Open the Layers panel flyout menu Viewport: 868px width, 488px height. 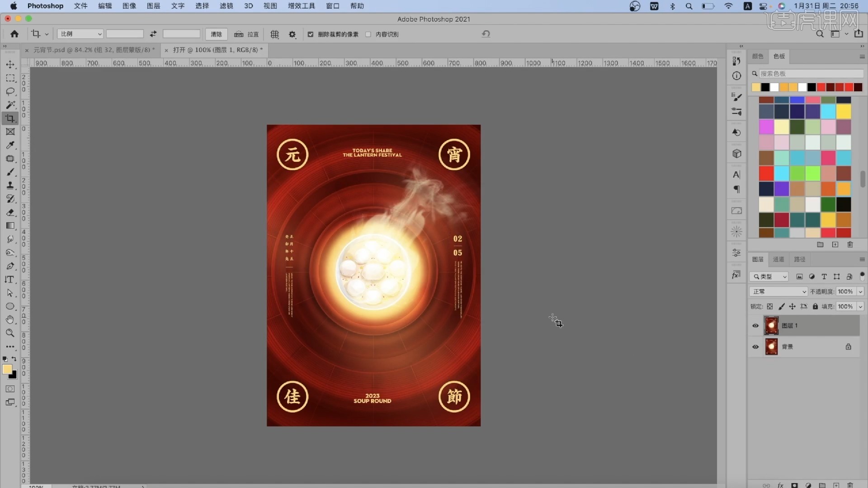click(x=862, y=259)
